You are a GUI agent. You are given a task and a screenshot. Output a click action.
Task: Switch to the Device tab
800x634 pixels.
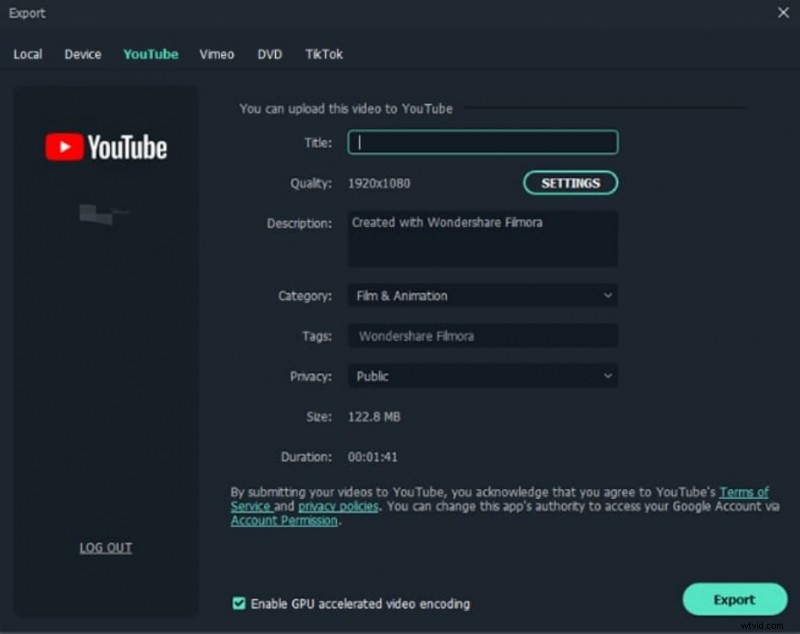tap(82, 54)
